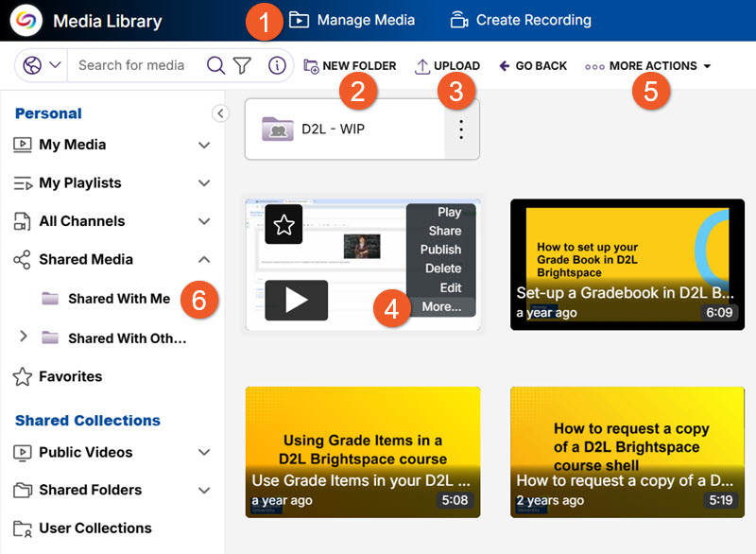Expand the My Media section chevron
This screenshot has width=756, height=554.
204,146
